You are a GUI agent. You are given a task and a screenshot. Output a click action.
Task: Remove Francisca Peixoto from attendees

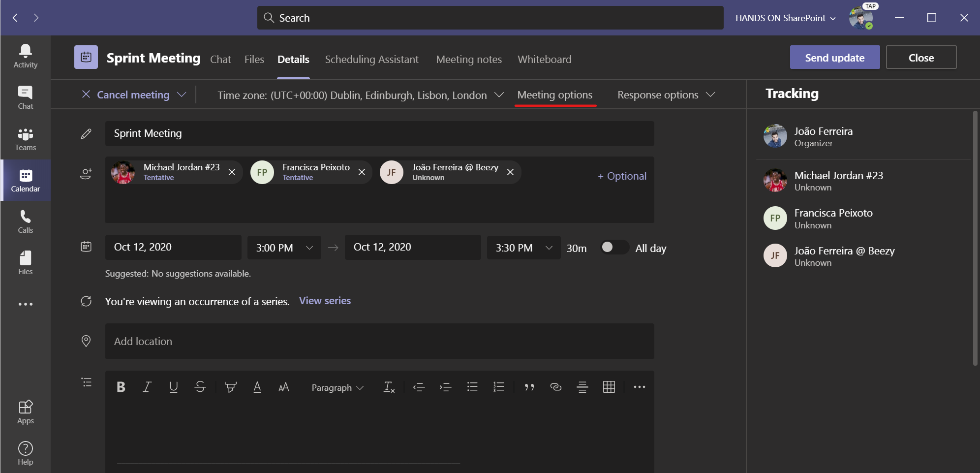tap(362, 172)
